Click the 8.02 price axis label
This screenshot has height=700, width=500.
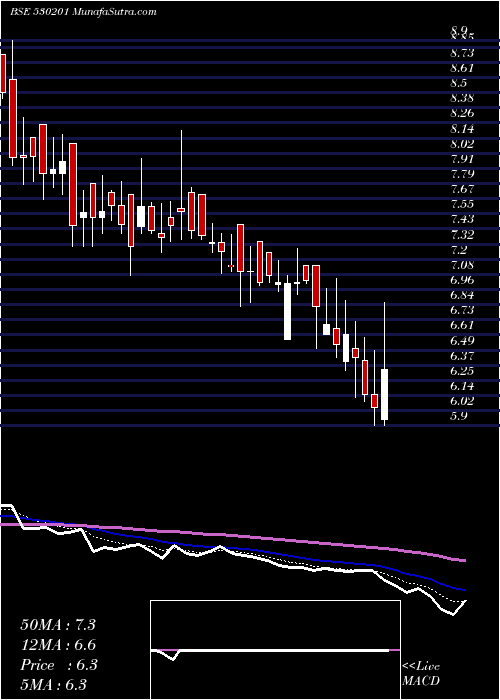[x=462, y=144]
